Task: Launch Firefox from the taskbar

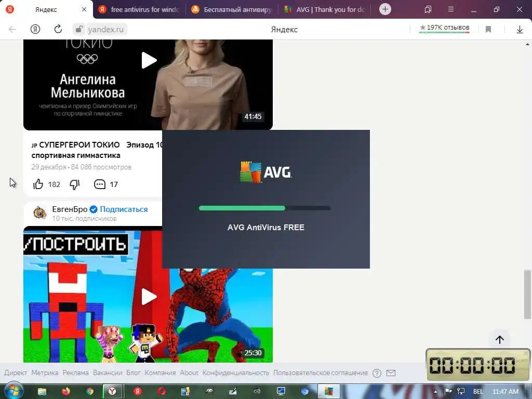Action: [66, 392]
